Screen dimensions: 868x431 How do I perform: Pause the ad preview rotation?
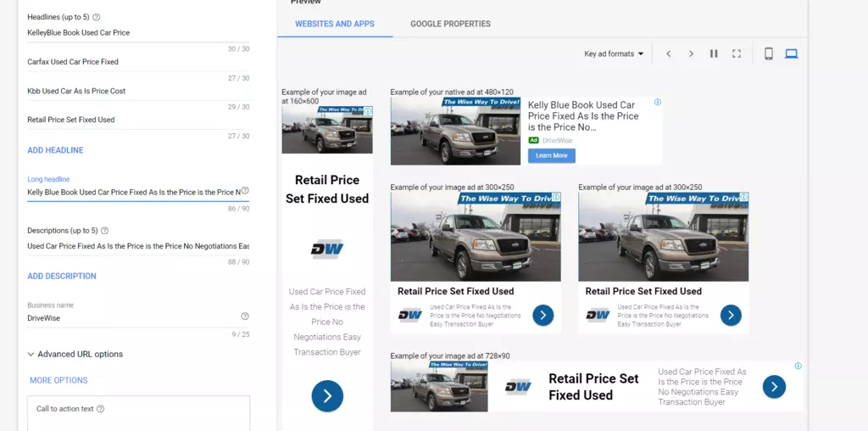714,53
